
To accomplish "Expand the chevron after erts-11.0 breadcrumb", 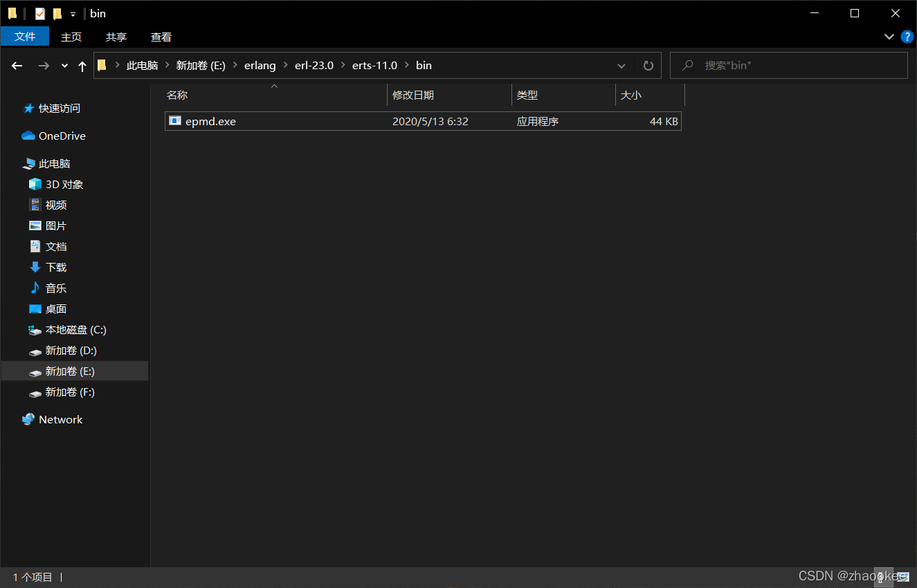I will pos(406,66).
